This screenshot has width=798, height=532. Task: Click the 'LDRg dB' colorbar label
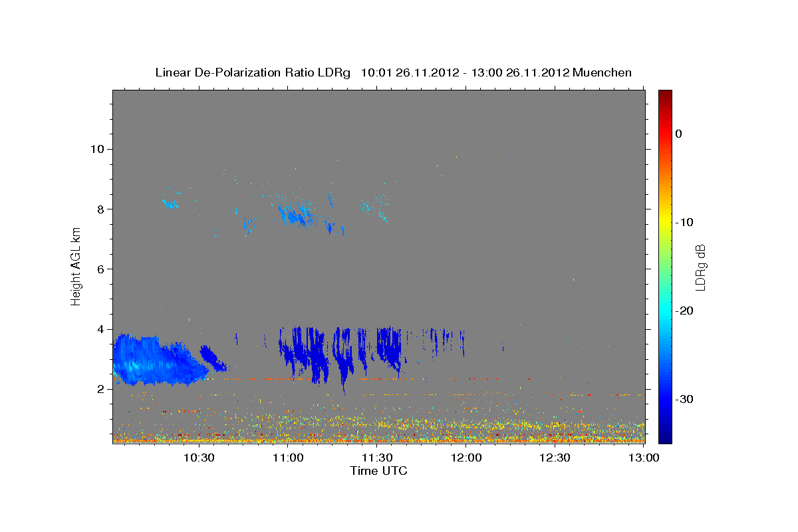click(700, 267)
